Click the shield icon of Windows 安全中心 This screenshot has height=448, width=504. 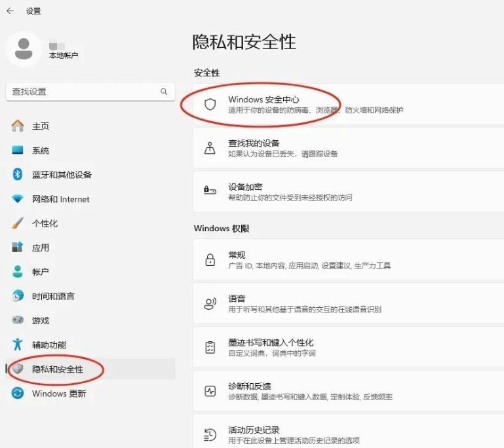210,104
